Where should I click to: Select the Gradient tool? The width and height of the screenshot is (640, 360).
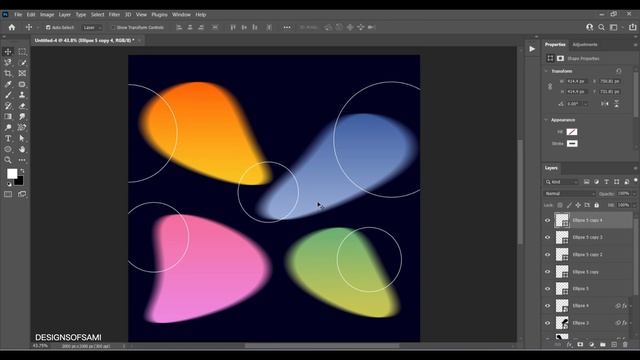point(8,117)
